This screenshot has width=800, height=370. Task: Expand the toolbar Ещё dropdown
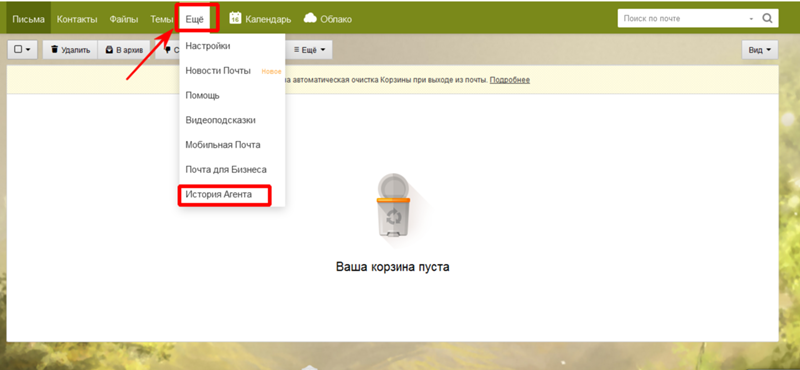click(x=310, y=50)
